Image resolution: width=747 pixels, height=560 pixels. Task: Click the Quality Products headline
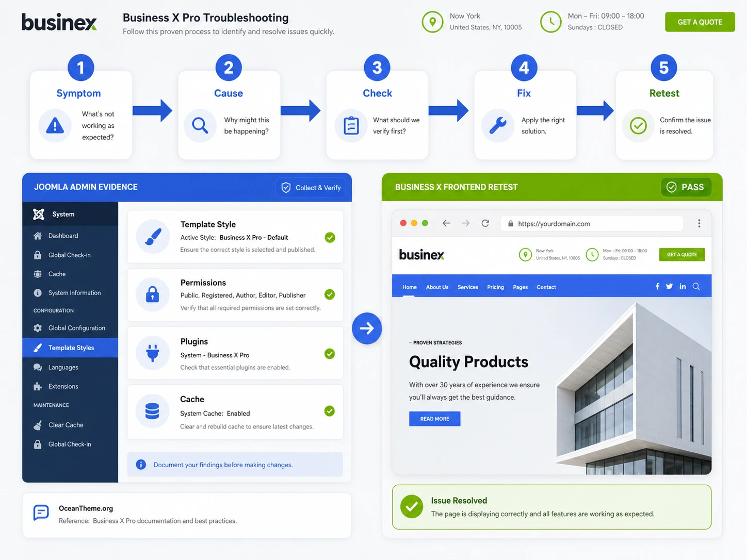tap(468, 362)
